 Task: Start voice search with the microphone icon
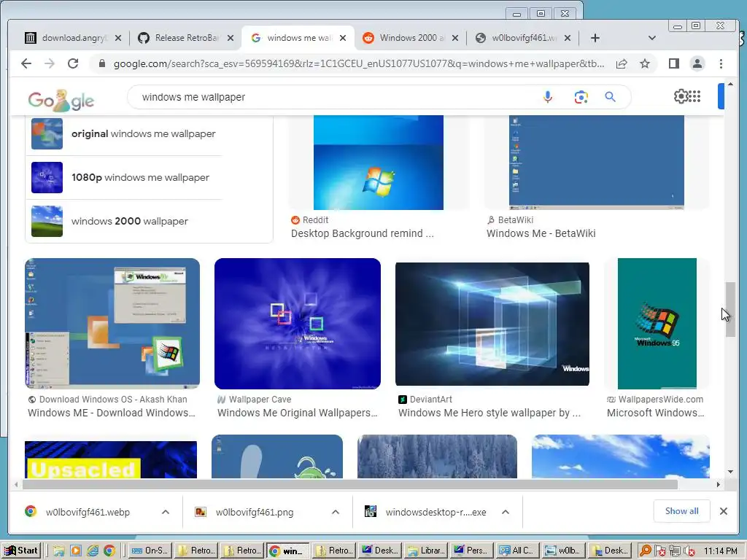pyautogui.click(x=548, y=97)
